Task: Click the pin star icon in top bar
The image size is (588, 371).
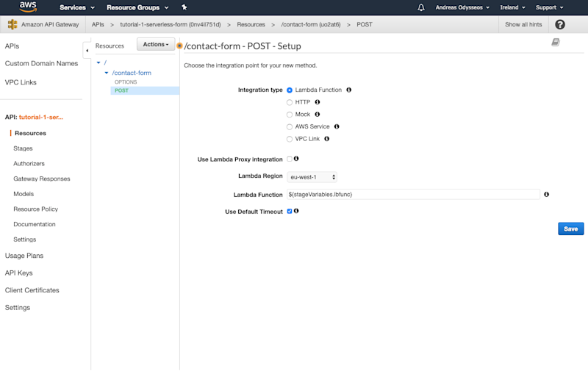Action: pyautogui.click(x=184, y=7)
